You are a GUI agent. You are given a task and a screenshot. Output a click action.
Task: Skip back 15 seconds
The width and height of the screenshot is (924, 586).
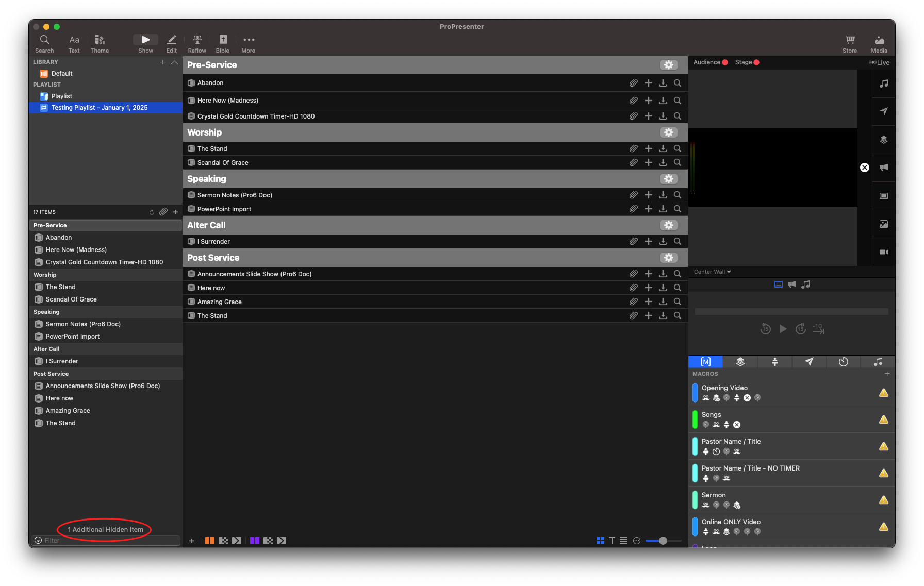pos(766,329)
